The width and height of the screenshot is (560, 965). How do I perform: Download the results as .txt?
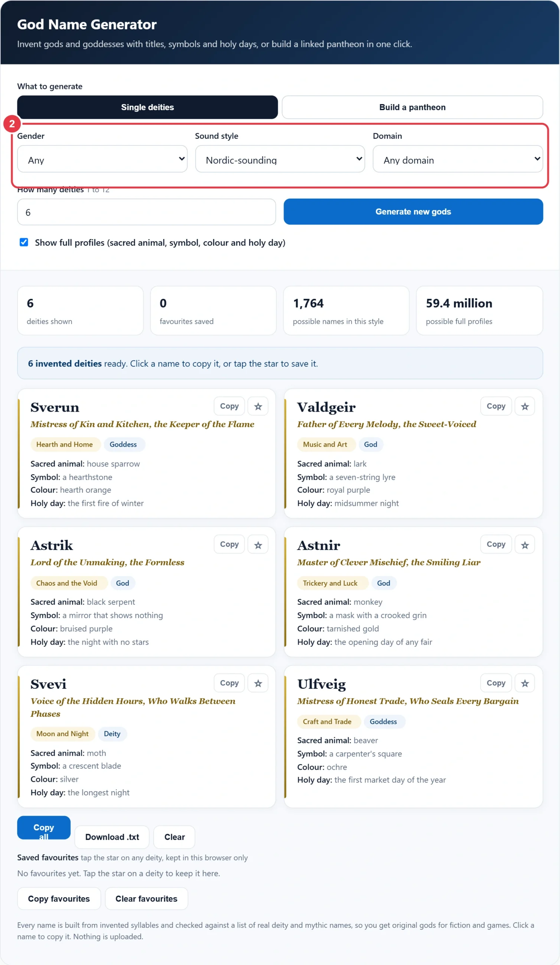click(x=112, y=837)
